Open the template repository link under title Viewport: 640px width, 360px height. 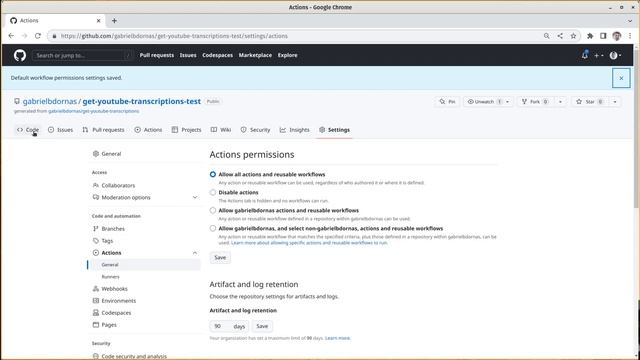(x=93, y=111)
